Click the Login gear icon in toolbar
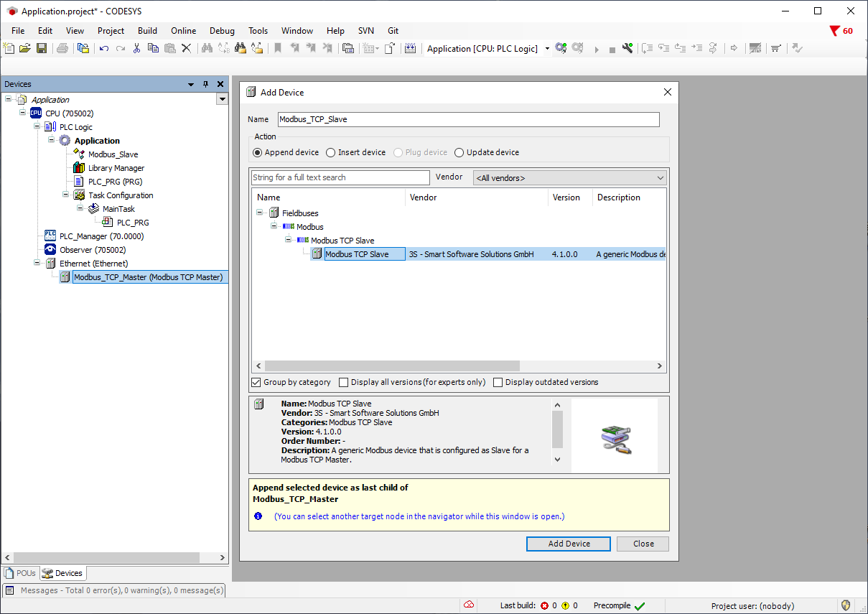 pos(561,48)
